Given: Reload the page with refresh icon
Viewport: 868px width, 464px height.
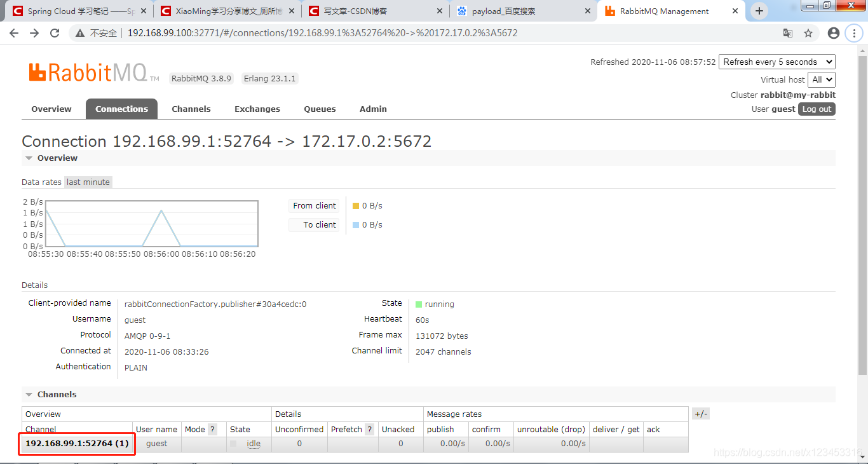Looking at the screenshot, I should [x=55, y=33].
